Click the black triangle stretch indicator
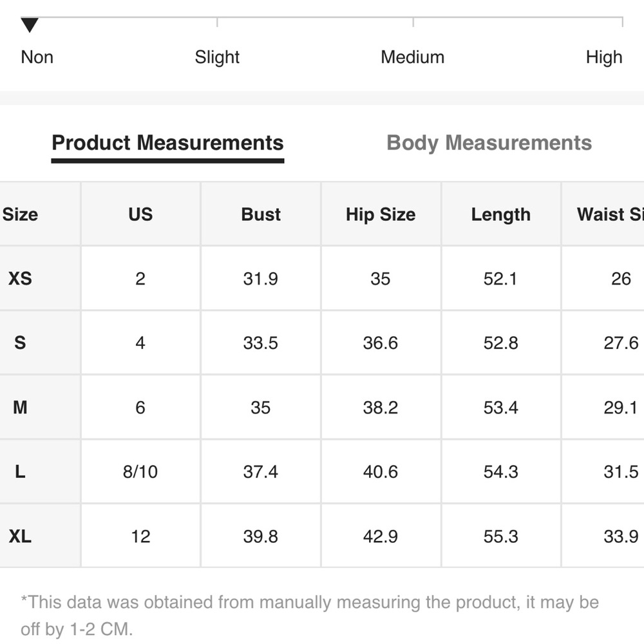Image resolution: width=644 pixels, height=644 pixels. pos(30,25)
